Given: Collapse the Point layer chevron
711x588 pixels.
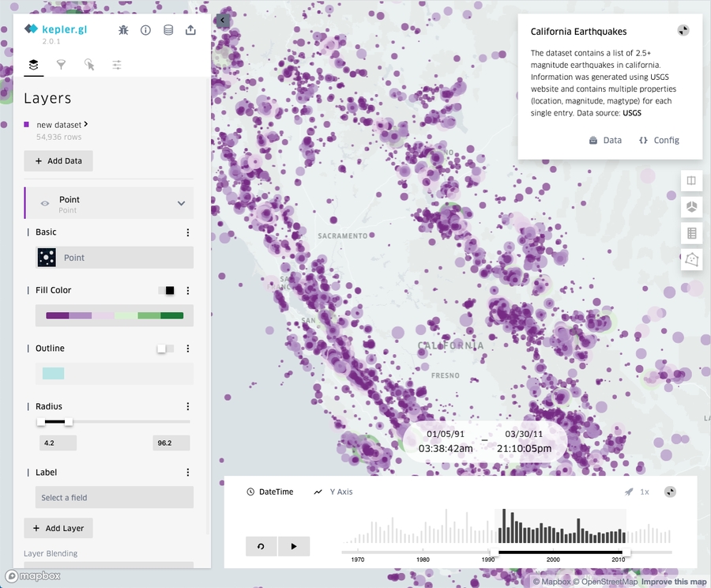Looking at the screenshot, I should click(x=181, y=203).
